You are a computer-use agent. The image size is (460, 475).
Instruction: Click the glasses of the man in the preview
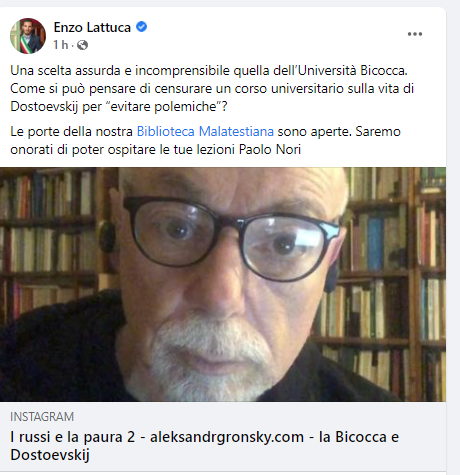click(232, 238)
